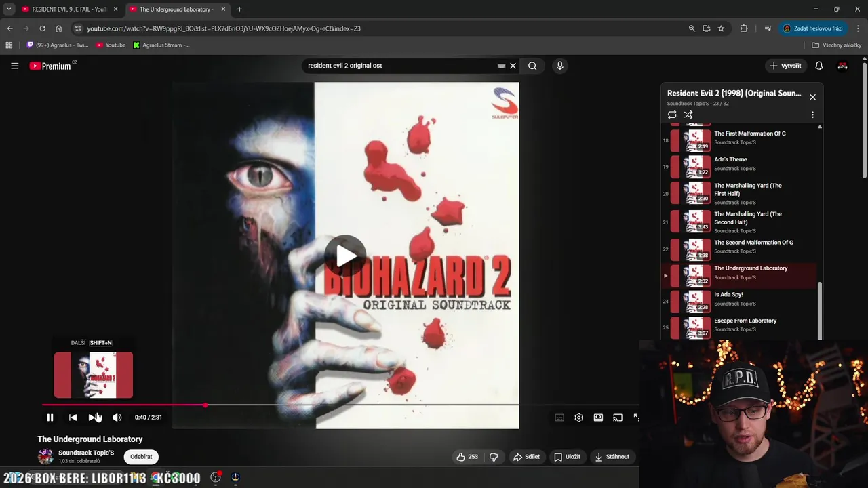Go to the YouTube Premium home logo
The width and height of the screenshot is (868, 488).
[x=51, y=66]
